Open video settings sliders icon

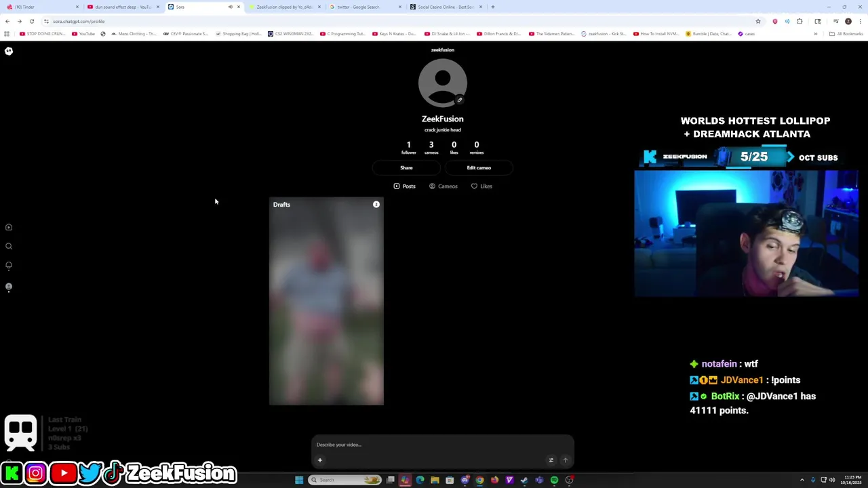point(551,460)
